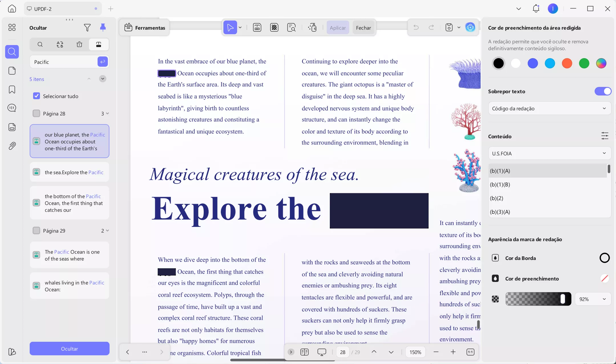Open the Código da redação dropdown
Image resolution: width=616 pixels, height=364 pixels.
(549, 108)
